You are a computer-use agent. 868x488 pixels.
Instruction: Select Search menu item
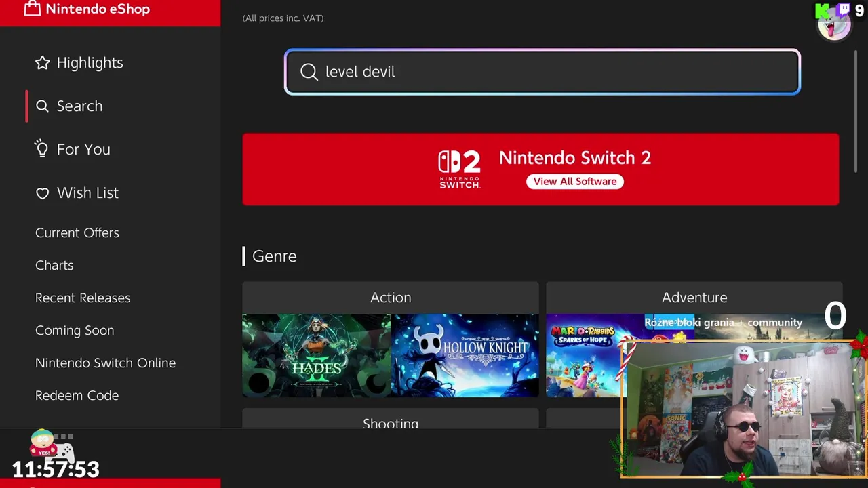tap(79, 106)
